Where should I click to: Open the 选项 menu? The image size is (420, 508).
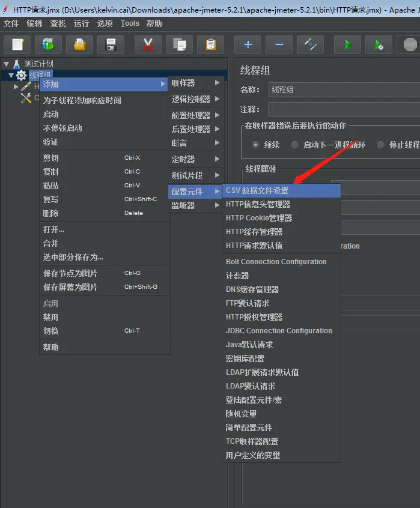click(x=105, y=23)
